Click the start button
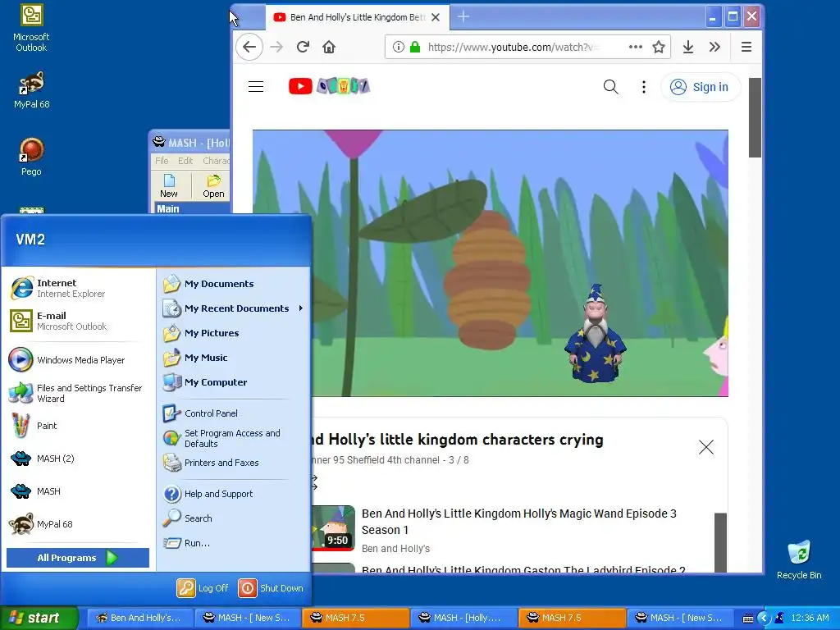840x630 pixels. click(x=39, y=618)
